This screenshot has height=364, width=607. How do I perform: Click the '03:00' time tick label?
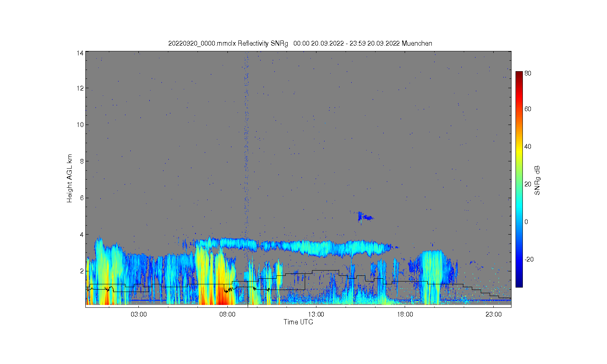click(x=139, y=314)
